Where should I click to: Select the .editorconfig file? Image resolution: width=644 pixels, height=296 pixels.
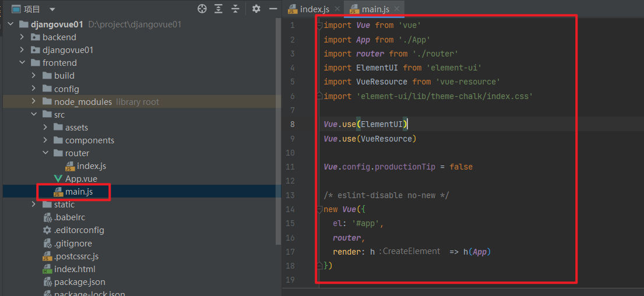point(79,230)
